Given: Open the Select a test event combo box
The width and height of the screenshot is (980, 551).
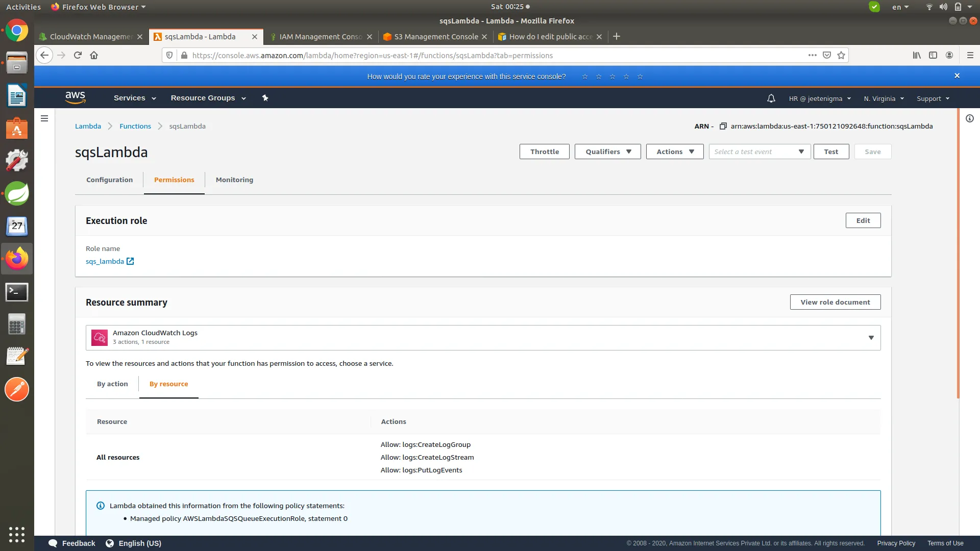Looking at the screenshot, I should coord(759,152).
